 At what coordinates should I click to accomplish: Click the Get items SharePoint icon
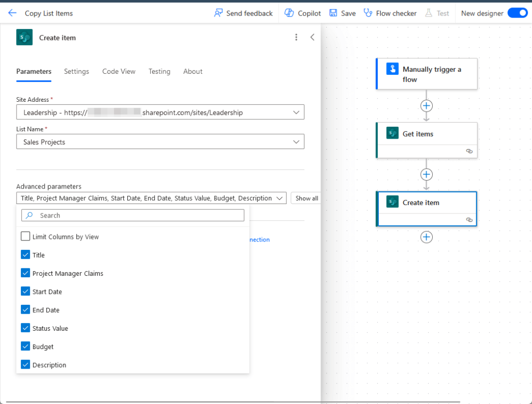click(392, 133)
